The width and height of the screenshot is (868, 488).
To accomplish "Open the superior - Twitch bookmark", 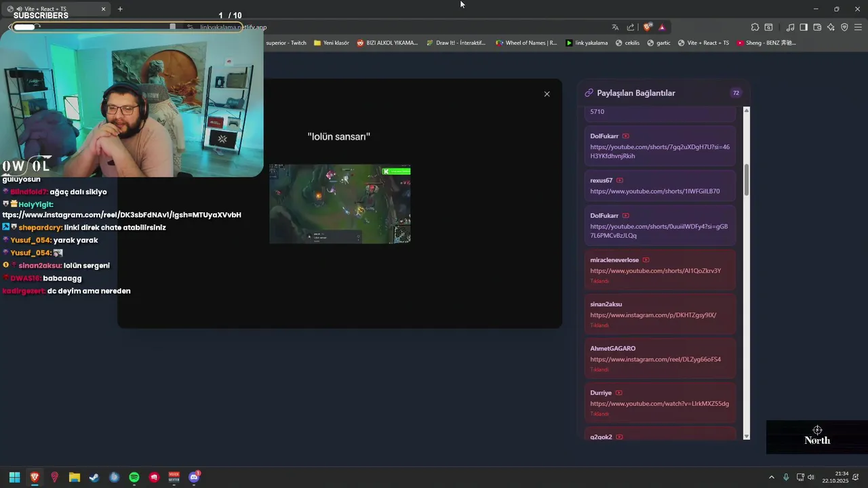I will 285,43.
